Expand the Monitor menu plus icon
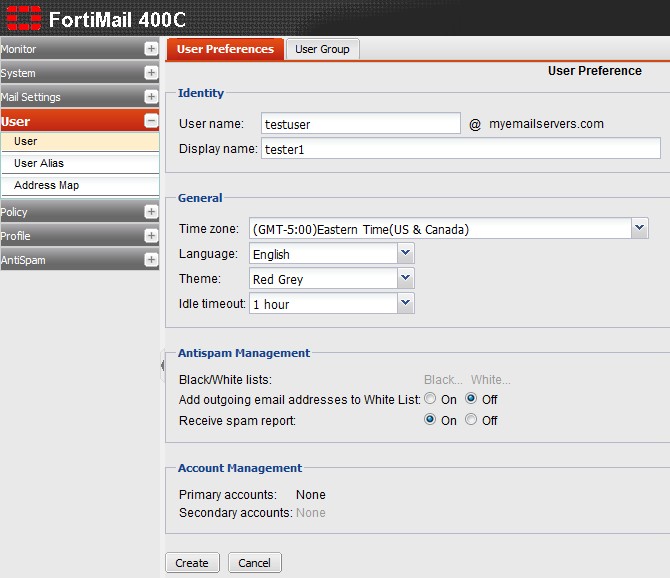Viewport: 670px width, 578px height. (151, 49)
